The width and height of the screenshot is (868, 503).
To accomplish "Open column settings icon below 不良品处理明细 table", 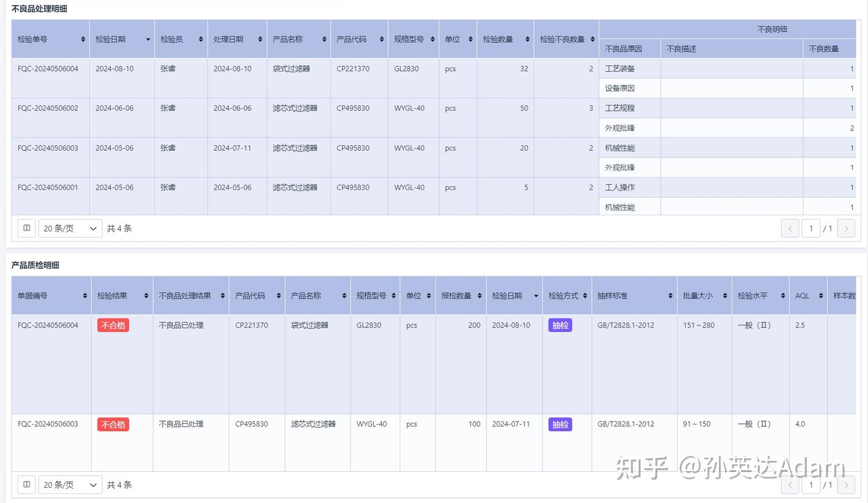I will click(x=26, y=228).
